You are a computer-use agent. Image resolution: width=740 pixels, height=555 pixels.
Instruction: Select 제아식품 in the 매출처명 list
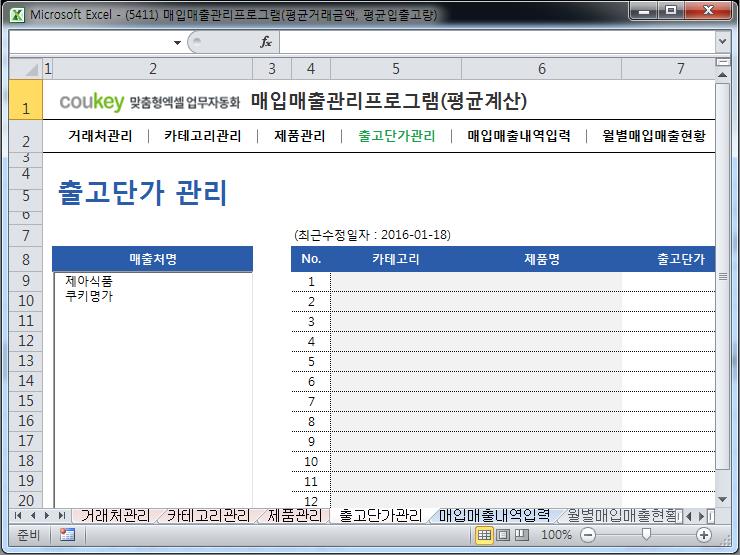tap(89, 281)
